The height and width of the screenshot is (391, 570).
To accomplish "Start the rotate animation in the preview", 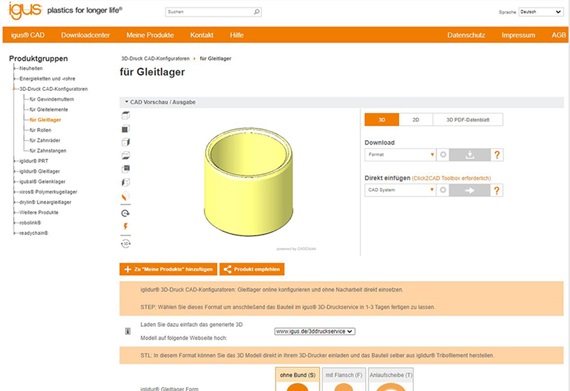I will 125,213.
